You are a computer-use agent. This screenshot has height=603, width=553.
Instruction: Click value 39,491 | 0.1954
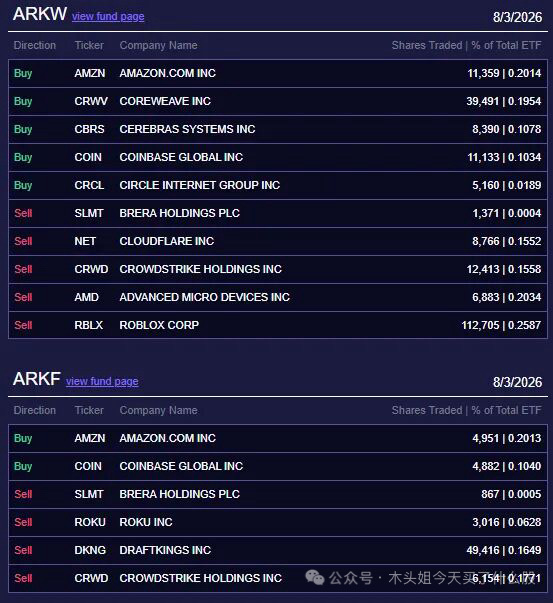(x=504, y=101)
